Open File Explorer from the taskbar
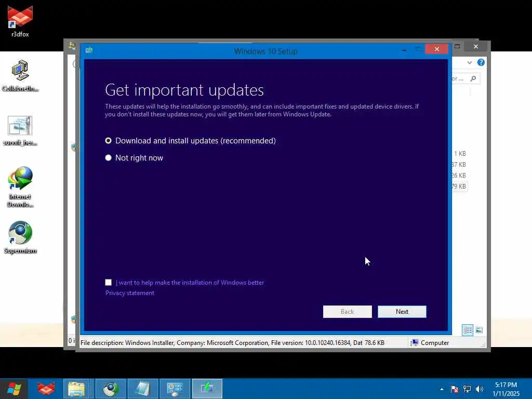This screenshot has height=399, width=532. coord(77,389)
